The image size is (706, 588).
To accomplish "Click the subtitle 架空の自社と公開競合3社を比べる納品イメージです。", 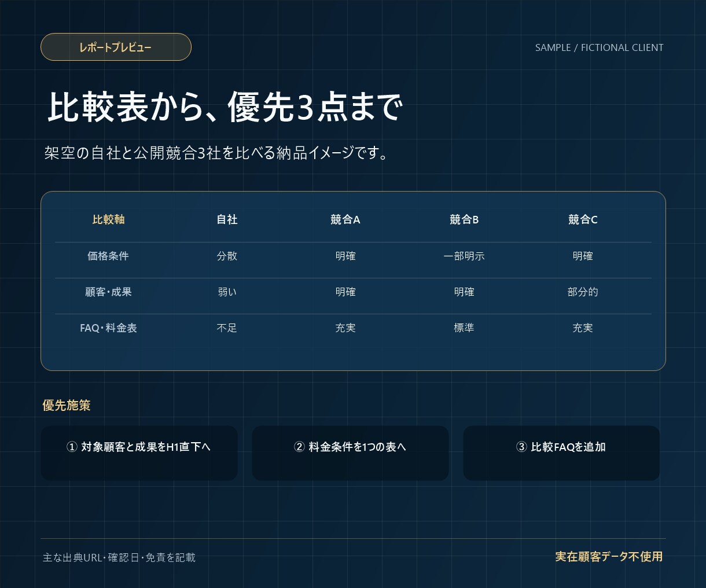I will click(217, 153).
